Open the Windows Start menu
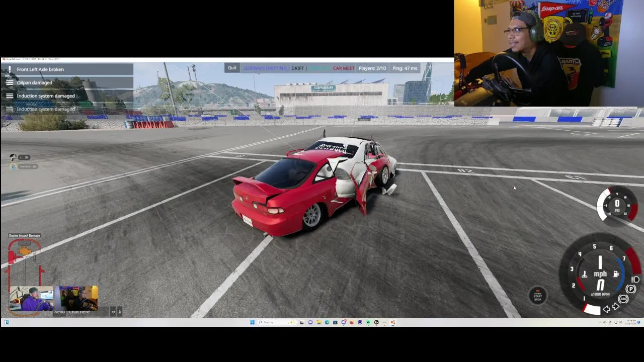Image resolution: width=644 pixels, height=362 pixels. (252, 322)
